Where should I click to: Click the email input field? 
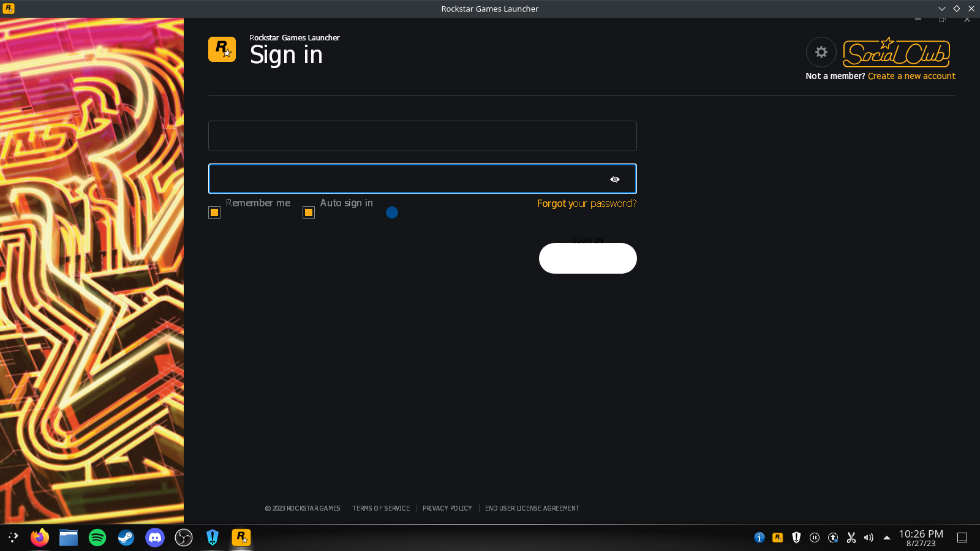click(423, 136)
